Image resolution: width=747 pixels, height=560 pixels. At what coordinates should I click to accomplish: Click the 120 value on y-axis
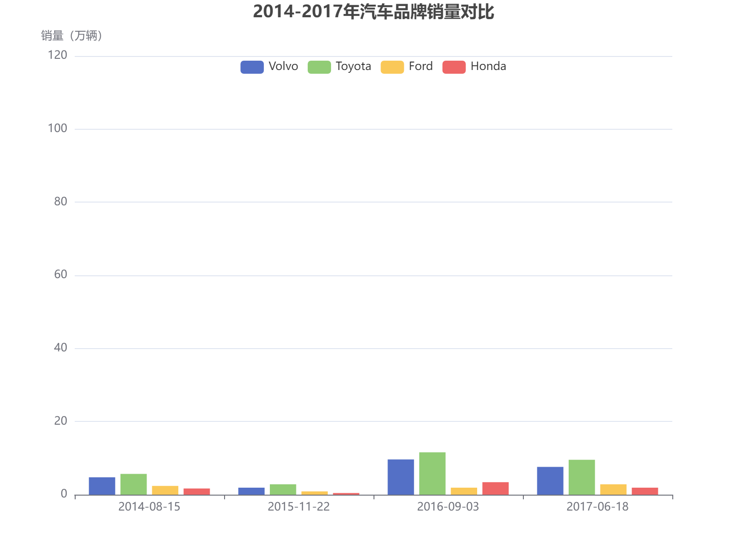click(x=57, y=55)
